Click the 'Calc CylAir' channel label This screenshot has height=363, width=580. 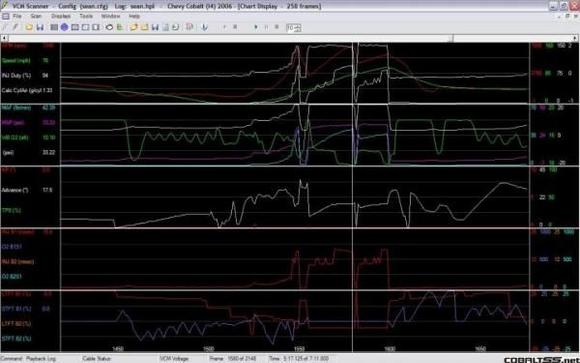click(x=23, y=90)
